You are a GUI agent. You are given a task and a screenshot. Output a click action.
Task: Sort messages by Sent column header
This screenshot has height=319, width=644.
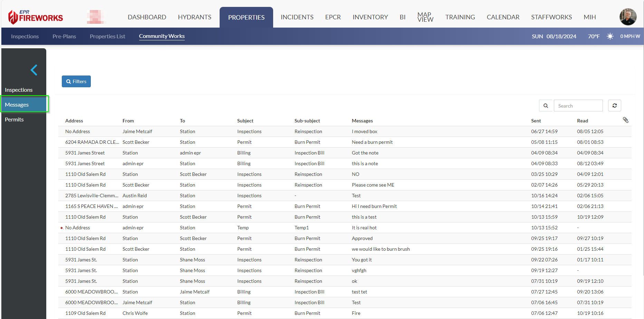point(536,121)
